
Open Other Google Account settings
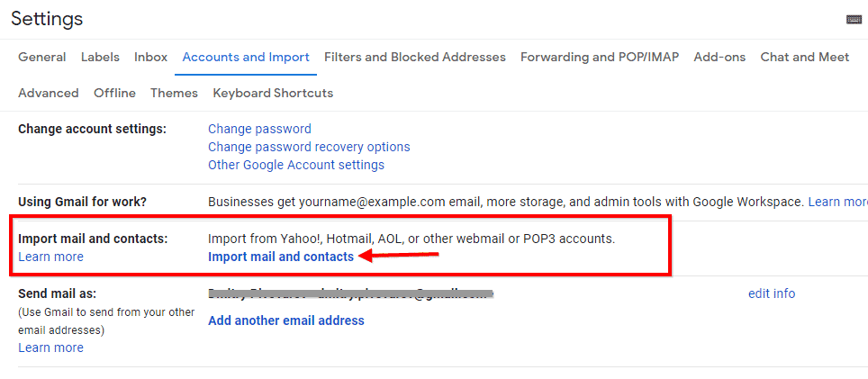(296, 165)
